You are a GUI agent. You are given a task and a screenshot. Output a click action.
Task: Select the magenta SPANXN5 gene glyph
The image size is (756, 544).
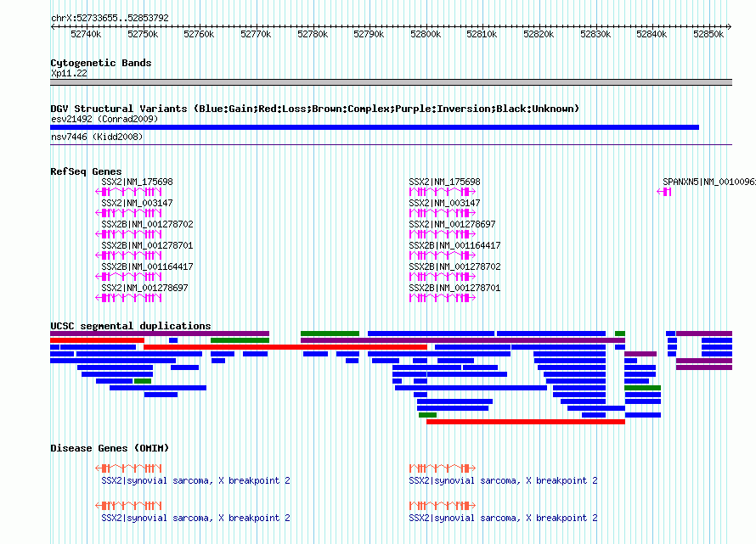[x=664, y=192]
